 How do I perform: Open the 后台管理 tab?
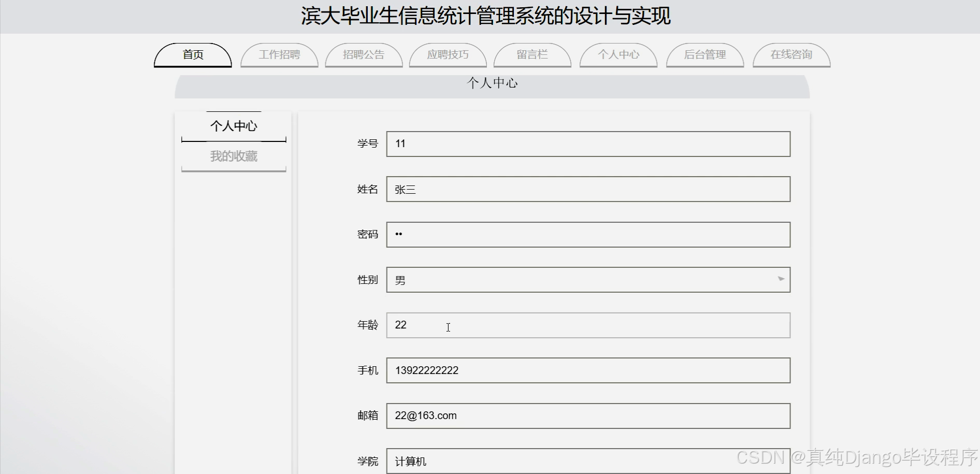(704, 55)
